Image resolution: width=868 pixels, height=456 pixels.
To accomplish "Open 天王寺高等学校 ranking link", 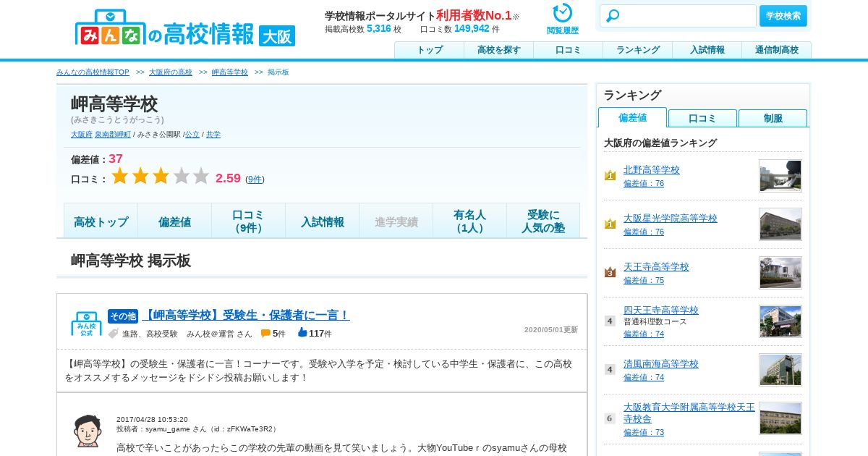I will click(656, 266).
